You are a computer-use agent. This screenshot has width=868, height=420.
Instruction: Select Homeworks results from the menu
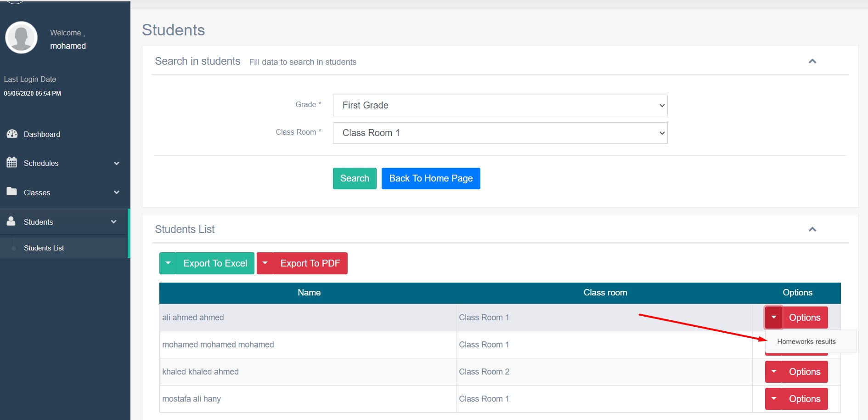806,341
